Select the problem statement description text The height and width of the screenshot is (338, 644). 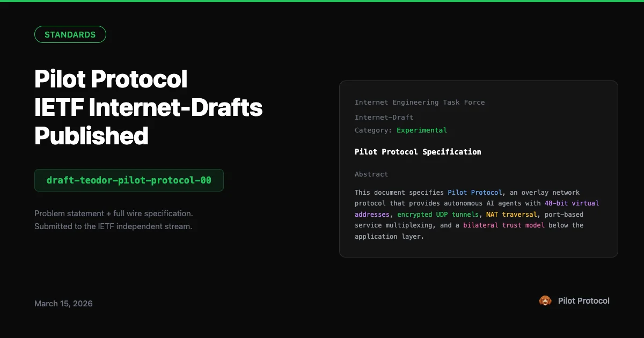[113, 219]
